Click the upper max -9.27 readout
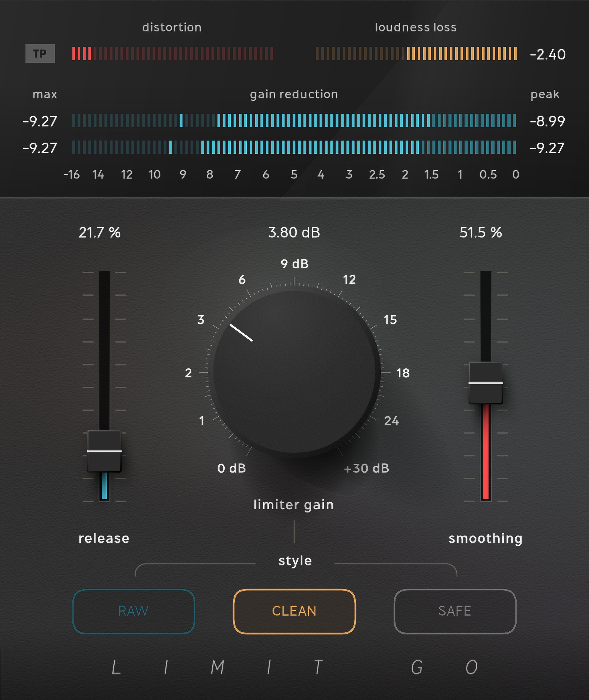This screenshot has height=700, width=589. pyautogui.click(x=40, y=121)
